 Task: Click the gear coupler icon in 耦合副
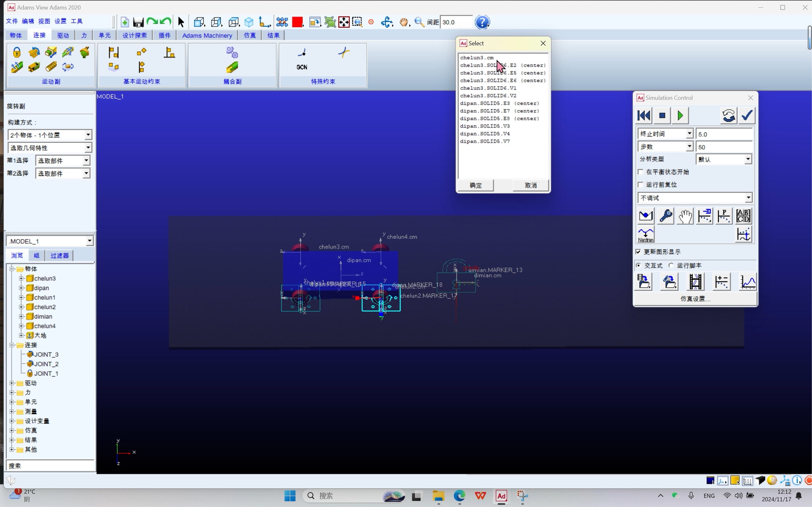click(232, 52)
